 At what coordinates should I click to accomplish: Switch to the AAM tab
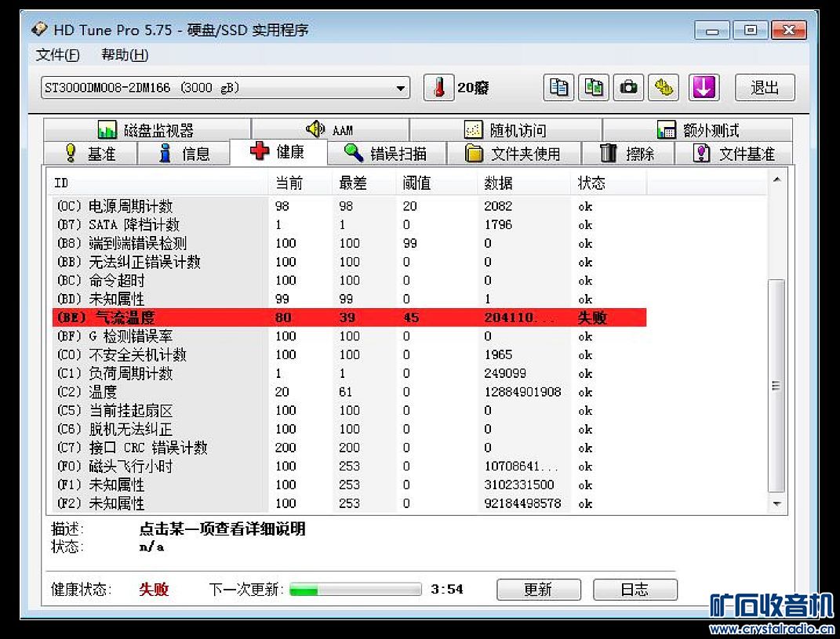click(x=330, y=129)
